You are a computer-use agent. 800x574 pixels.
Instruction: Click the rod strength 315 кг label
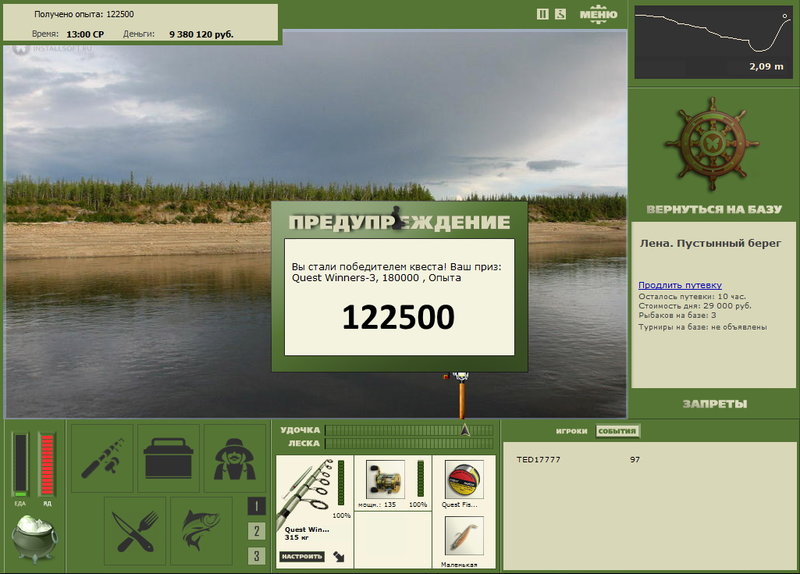point(296,537)
